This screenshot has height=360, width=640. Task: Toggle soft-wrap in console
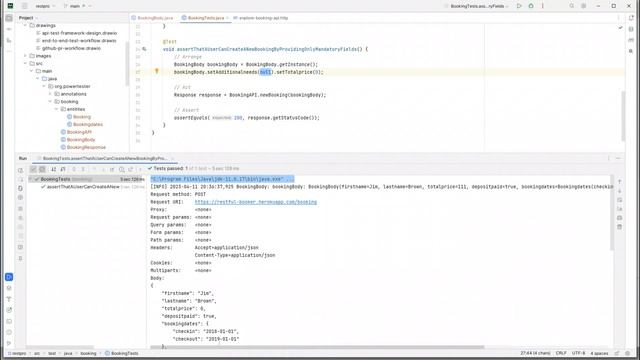click(620, 200)
